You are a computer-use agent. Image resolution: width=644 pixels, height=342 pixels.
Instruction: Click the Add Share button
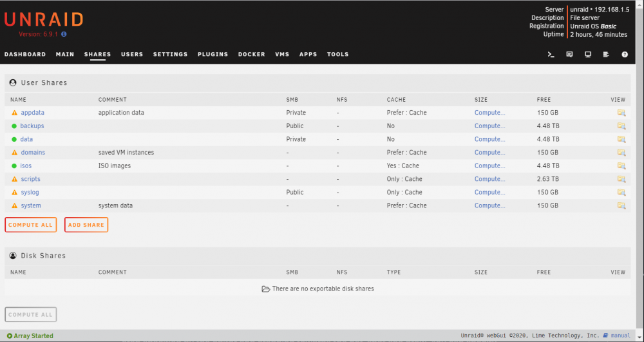point(86,225)
